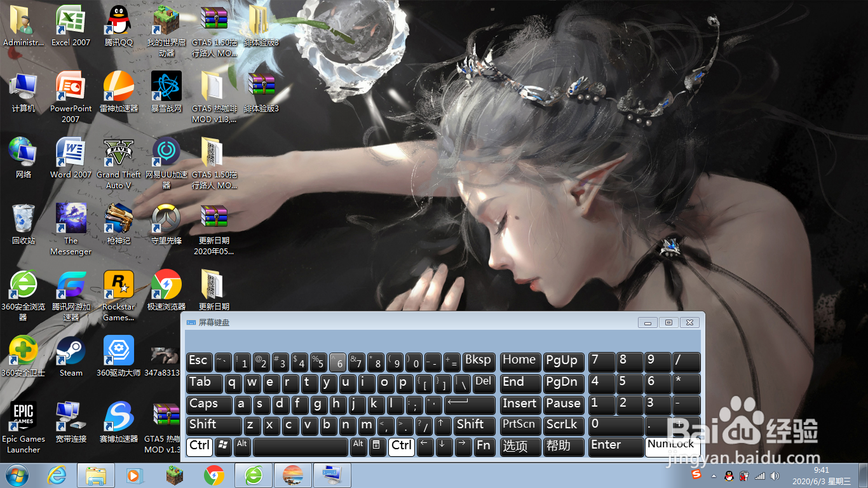Click the Del key on screen keyboard
The image size is (868, 488).
coord(484,383)
